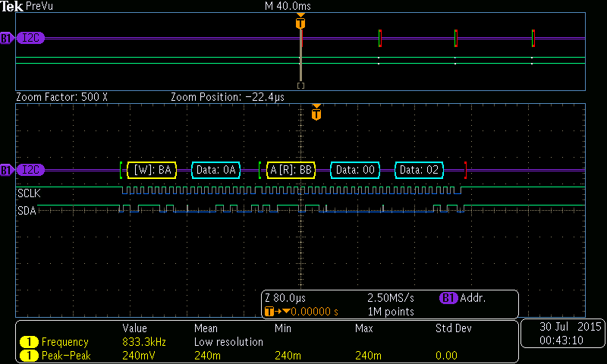Click the Max column header
Screen dimensions: 607x364
364,328
